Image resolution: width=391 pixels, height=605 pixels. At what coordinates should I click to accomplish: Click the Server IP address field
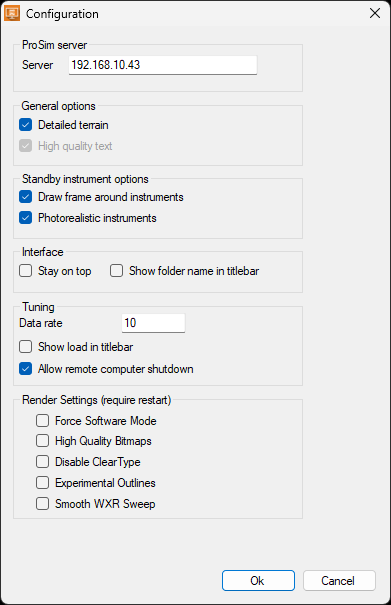[162, 65]
